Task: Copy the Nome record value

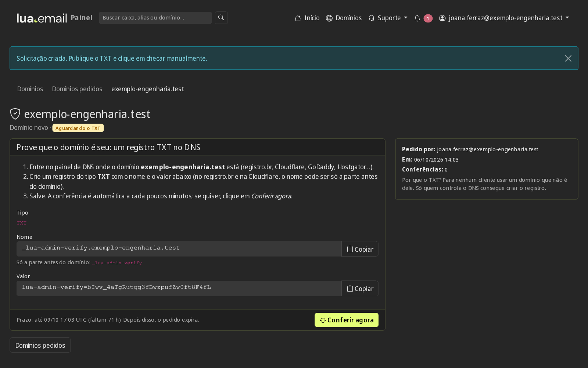Action: [360, 249]
